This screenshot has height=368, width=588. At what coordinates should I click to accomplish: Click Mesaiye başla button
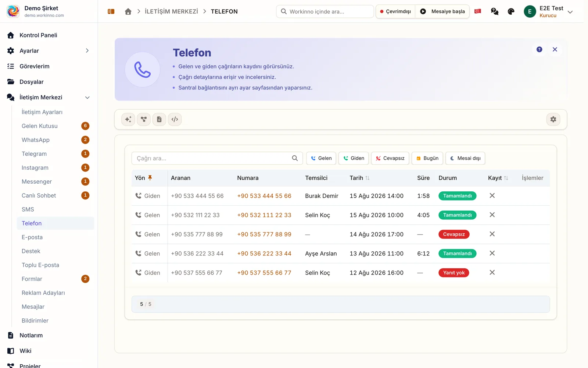442,11
